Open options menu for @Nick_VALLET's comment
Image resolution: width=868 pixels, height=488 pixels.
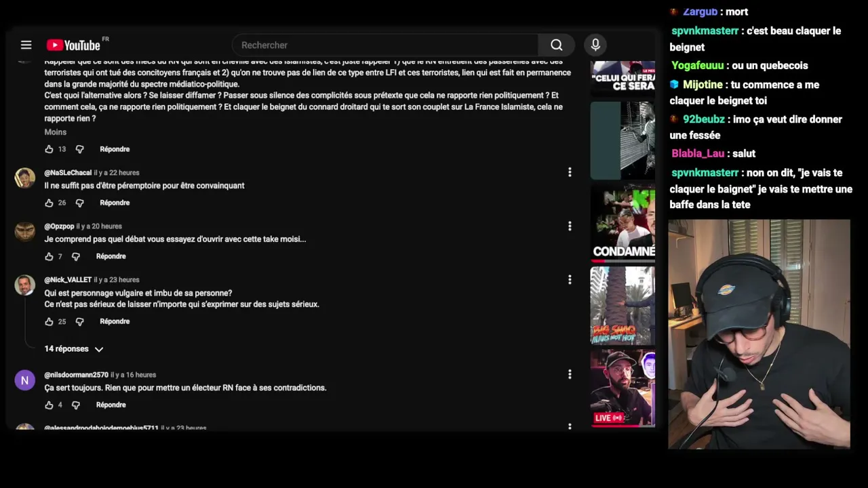pyautogui.click(x=570, y=279)
